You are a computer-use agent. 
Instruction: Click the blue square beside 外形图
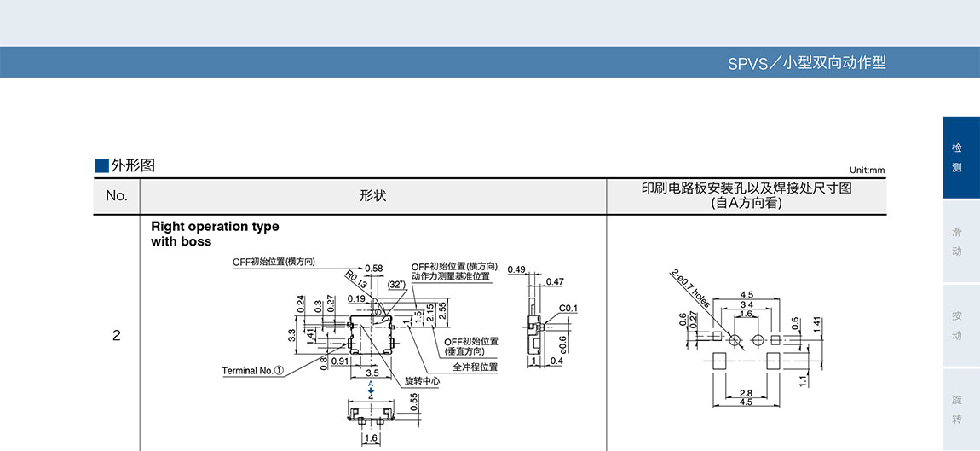coord(101,165)
